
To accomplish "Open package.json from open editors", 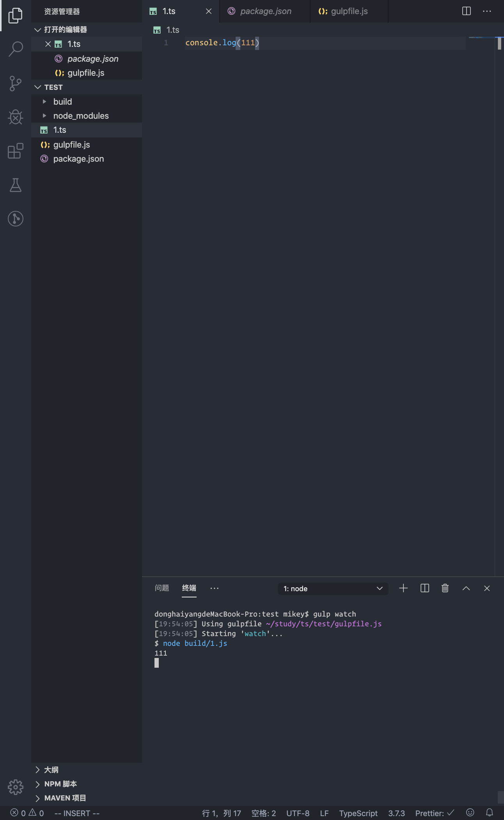I will pos(87,59).
